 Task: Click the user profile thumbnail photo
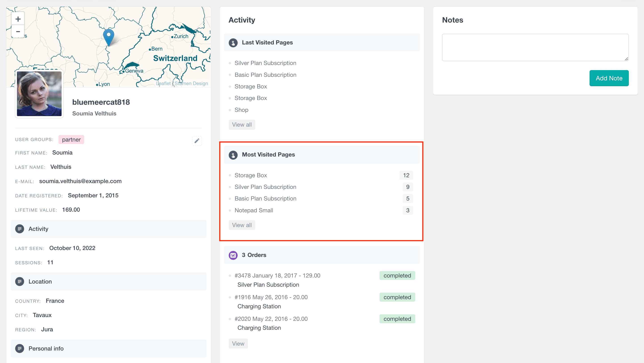tap(39, 94)
